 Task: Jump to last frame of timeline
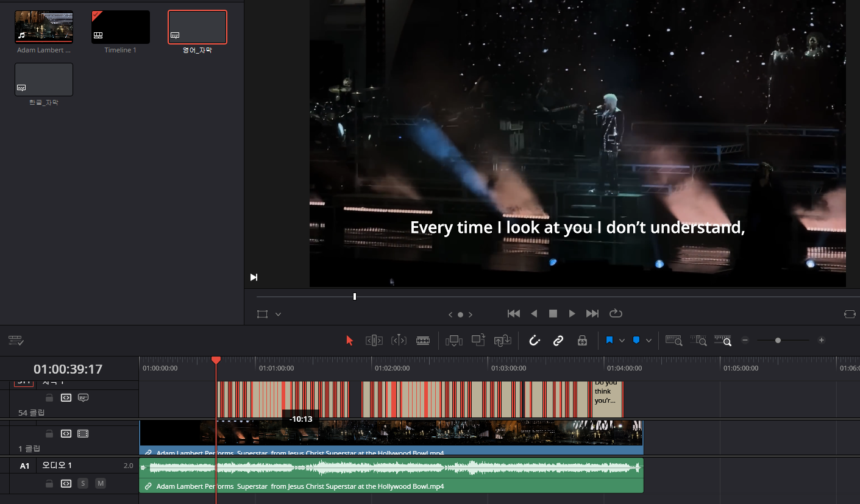pyautogui.click(x=592, y=313)
